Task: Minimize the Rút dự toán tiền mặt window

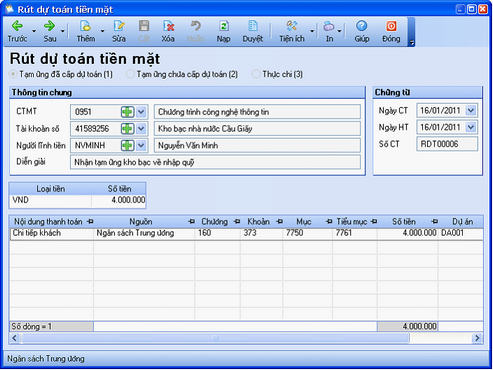Action: [460, 9]
